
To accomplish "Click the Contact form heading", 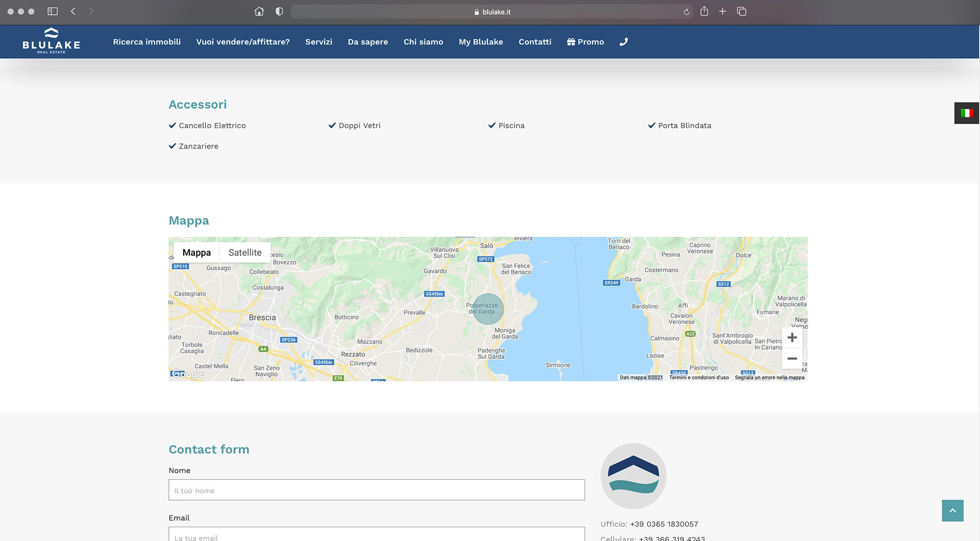I will click(x=209, y=449).
